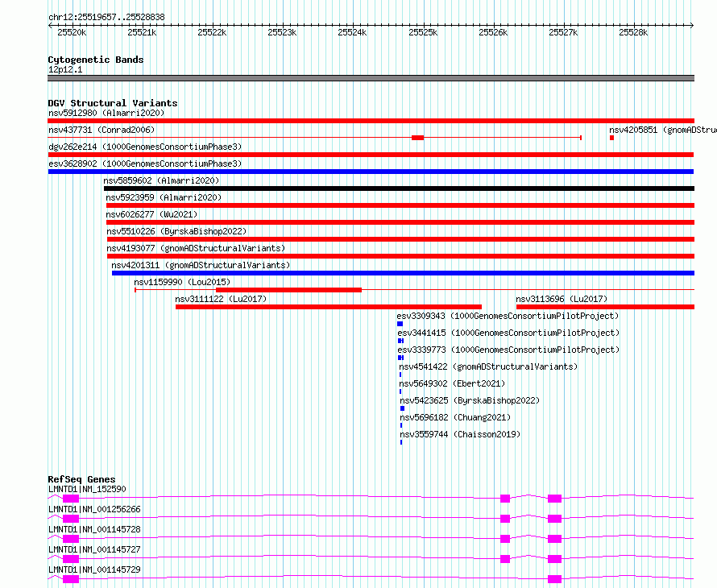Open variant nsv5912980 (Almarri2020) label
717x588 pixels.
point(106,113)
